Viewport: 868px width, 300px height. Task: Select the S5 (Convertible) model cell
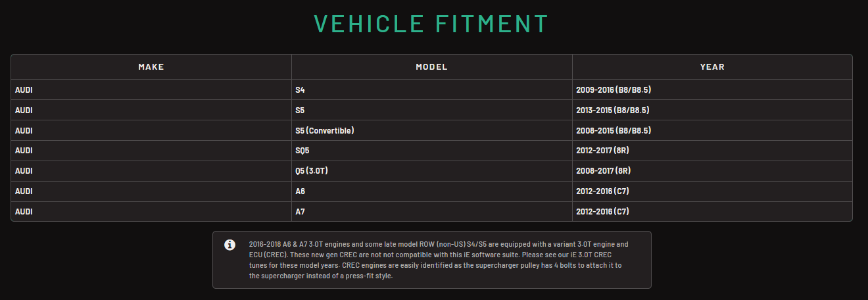(325, 131)
